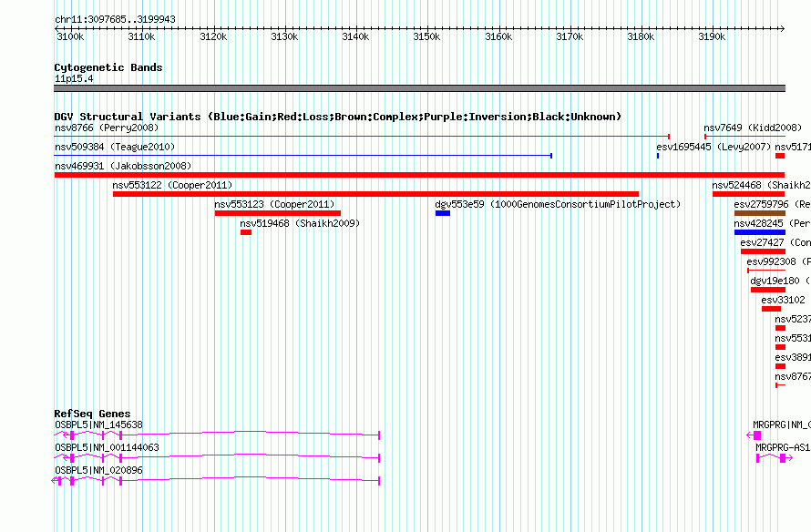Open the OSBPL5|NM_145638 gene label
Screen dimensions: 811x532
98,425
